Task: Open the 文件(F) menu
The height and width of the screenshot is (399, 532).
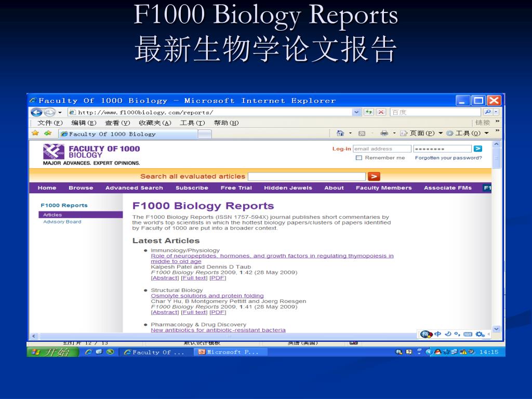Action: click(50, 123)
